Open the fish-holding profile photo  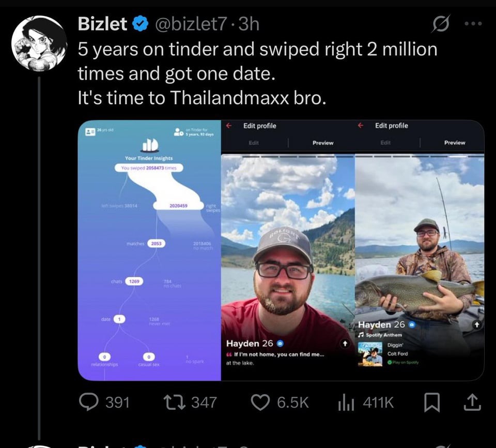420,267
